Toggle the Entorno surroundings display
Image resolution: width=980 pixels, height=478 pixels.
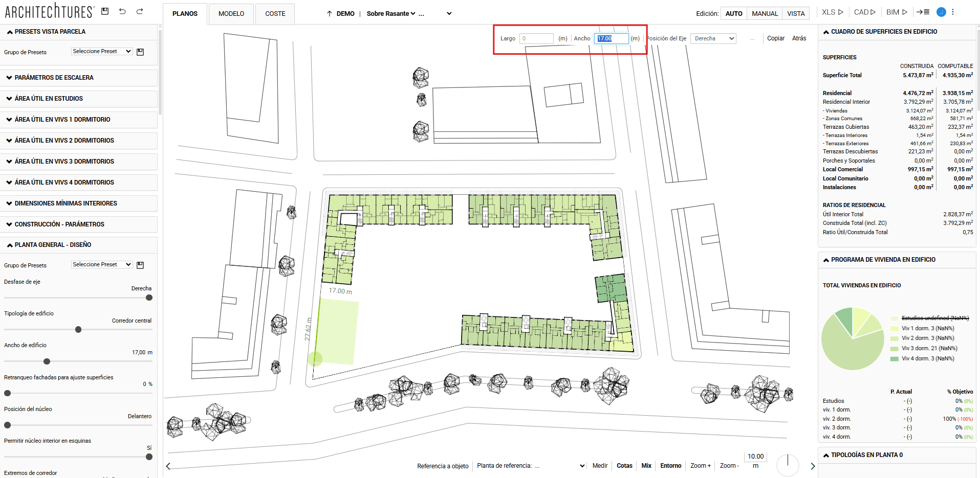tap(670, 466)
